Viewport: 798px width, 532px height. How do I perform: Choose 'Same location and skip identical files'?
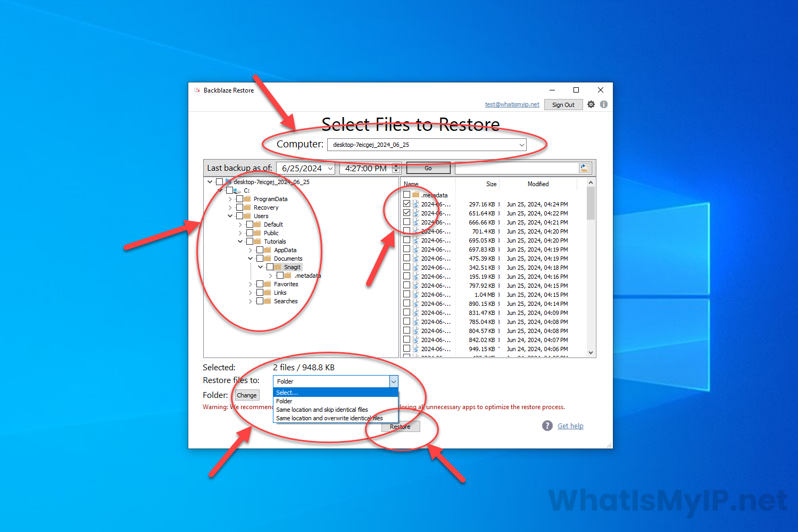pos(322,410)
